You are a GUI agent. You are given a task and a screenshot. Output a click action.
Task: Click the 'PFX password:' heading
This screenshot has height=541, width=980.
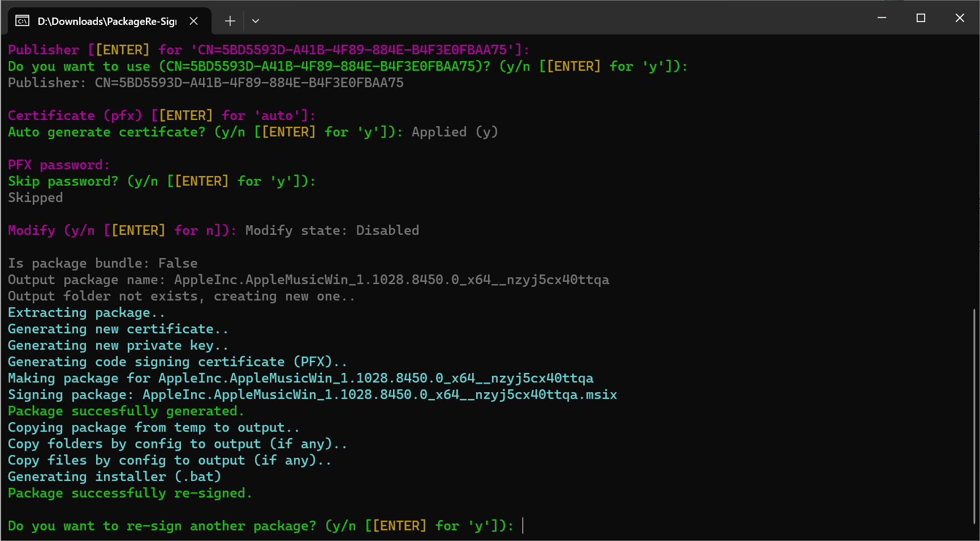coord(58,165)
